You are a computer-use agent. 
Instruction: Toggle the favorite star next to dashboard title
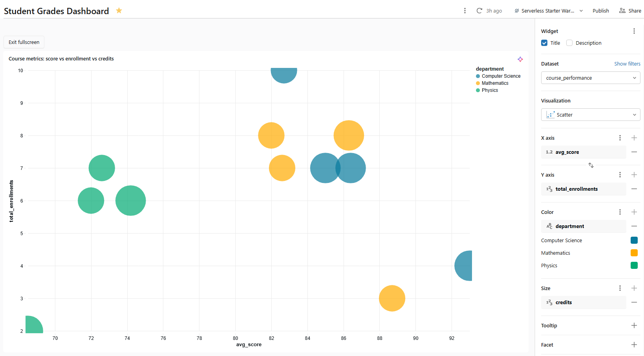(x=119, y=11)
